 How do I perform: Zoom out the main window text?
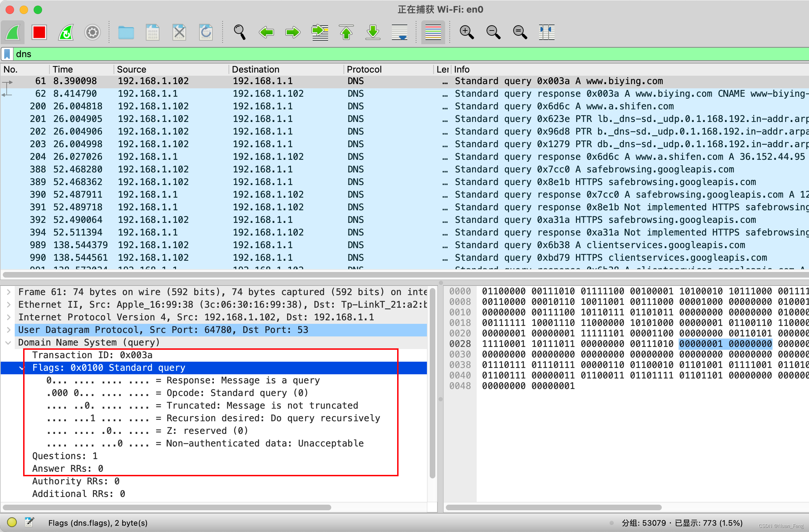coord(493,33)
